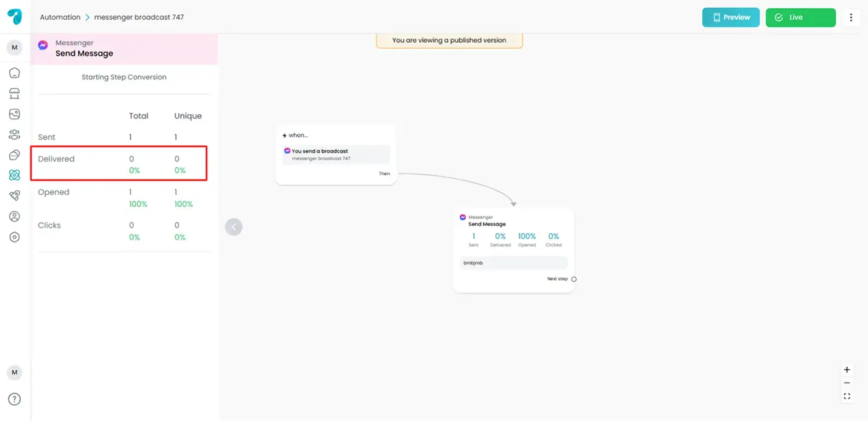The width and height of the screenshot is (868, 423).
Task: Click the atom-shaped automation sidebar icon
Action: (15, 175)
